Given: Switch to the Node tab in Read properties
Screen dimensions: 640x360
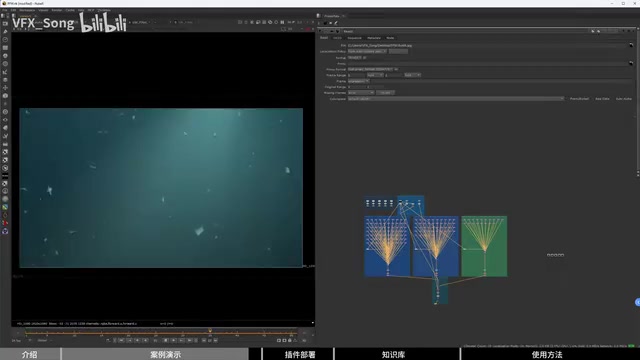Looking at the screenshot, I should click(390, 38).
